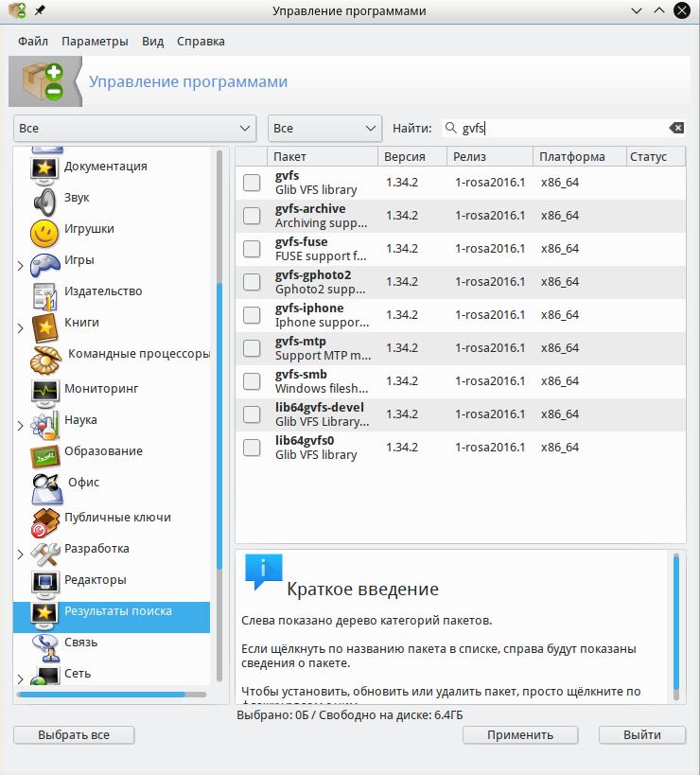Viewport: 700px width, 775px height.
Task: Check the gvfs-smb checkbox
Action: (252, 381)
